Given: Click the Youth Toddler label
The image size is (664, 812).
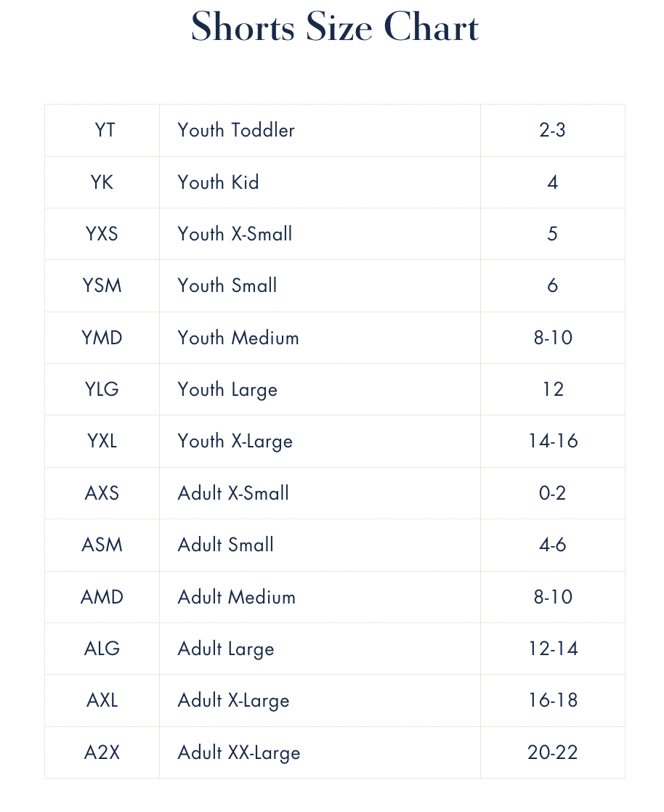Looking at the screenshot, I should tap(236, 131).
